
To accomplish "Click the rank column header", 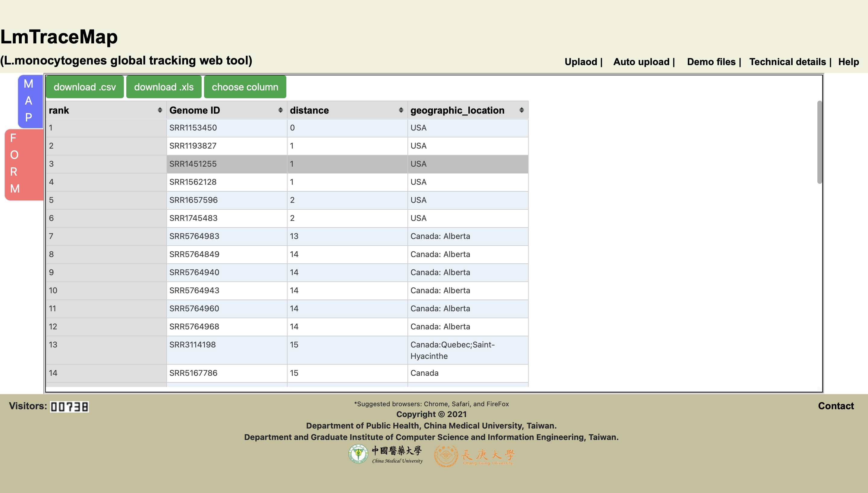I will click(106, 110).
